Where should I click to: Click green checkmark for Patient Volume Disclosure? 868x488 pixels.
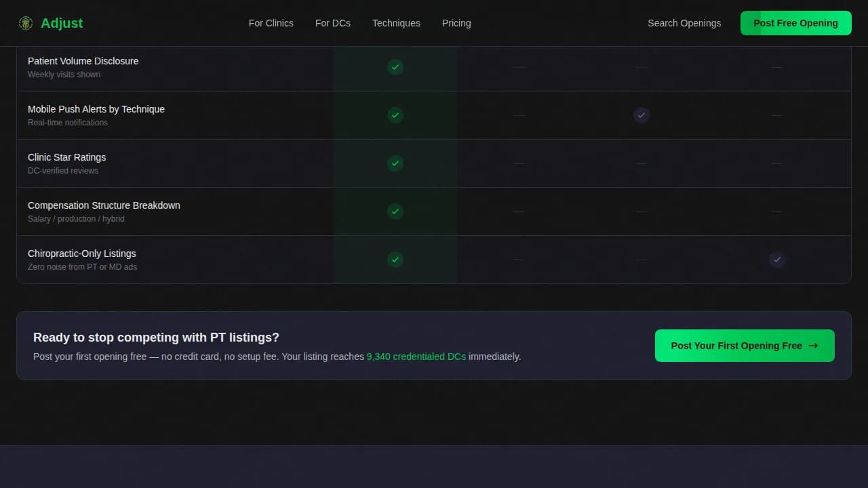(395, 67)
